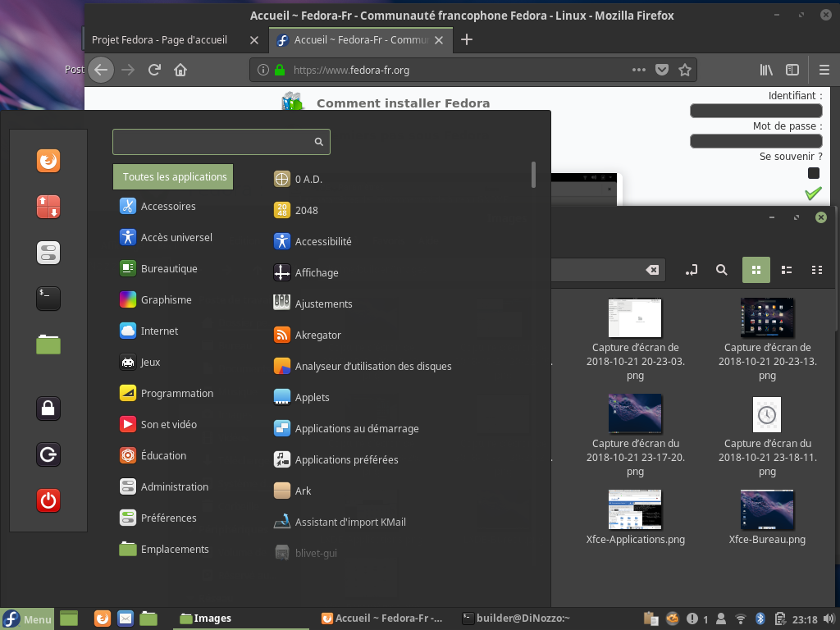Image resolution: width=840 pixels, height=630 pixels.
Task: Open the Administration category
Action: pyautogui.click(x=164, y=486)
